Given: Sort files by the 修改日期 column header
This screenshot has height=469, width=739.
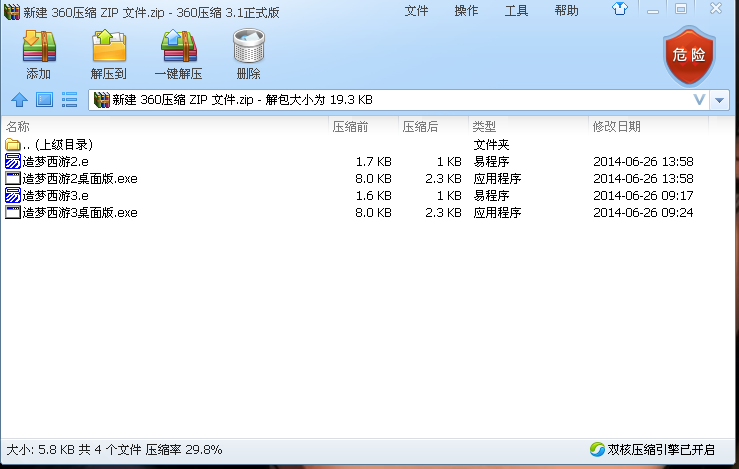Looking at the screenshot, I should point(616,127).
